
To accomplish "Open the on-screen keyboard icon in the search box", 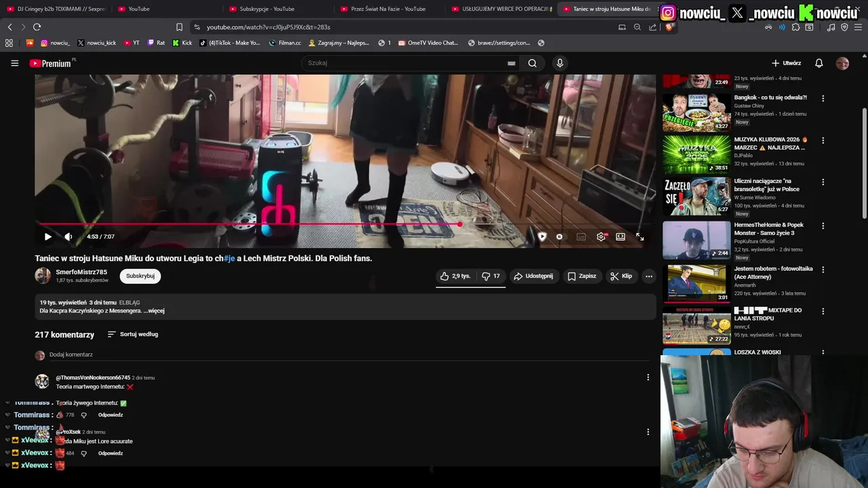I will (x=511, y=63).
